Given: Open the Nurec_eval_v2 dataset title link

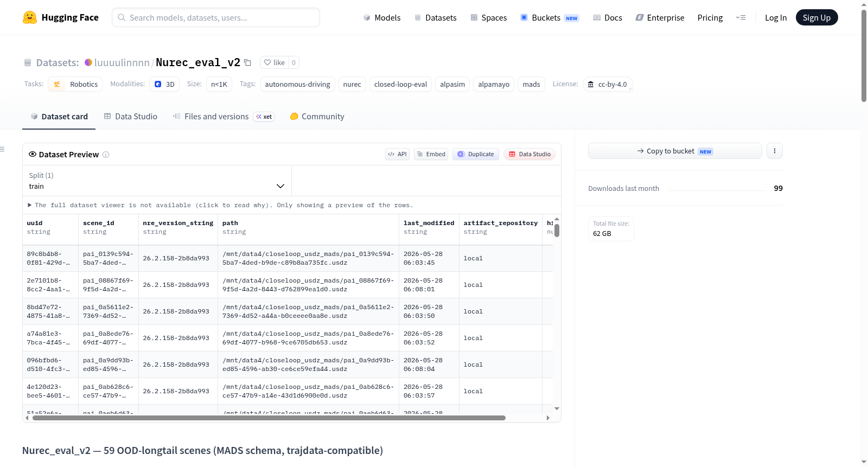Looking at the screenshot, I should (198, 62).
